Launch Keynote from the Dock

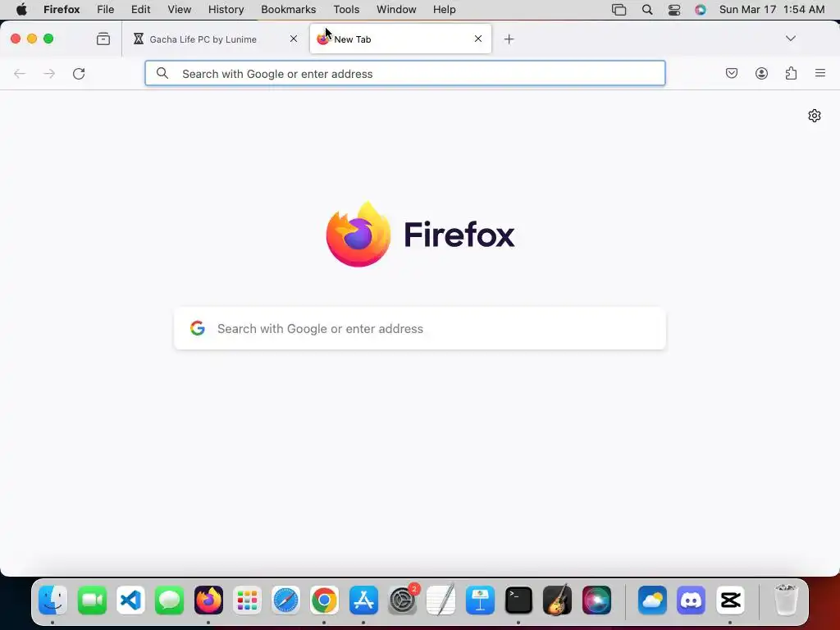[480, 600]
